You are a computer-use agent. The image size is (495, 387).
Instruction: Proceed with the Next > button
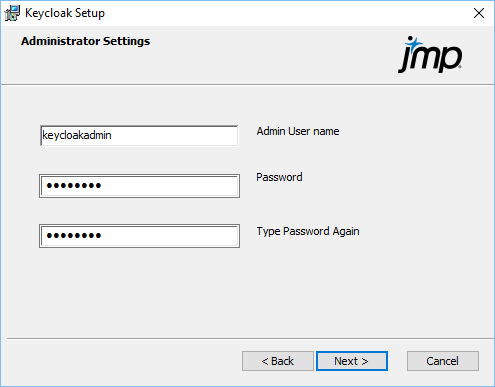pyautogui.click(x=352, y=361)
